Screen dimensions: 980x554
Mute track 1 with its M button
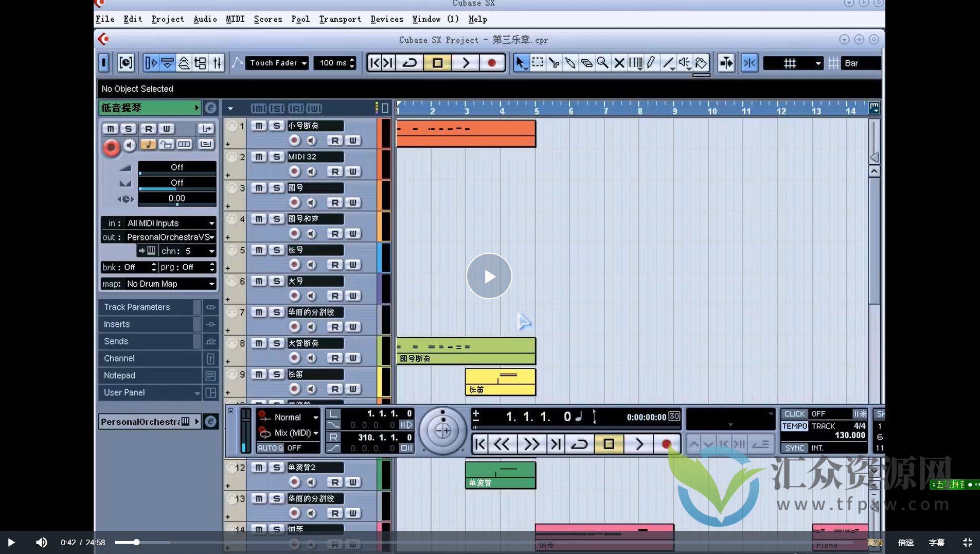(259, 126)
